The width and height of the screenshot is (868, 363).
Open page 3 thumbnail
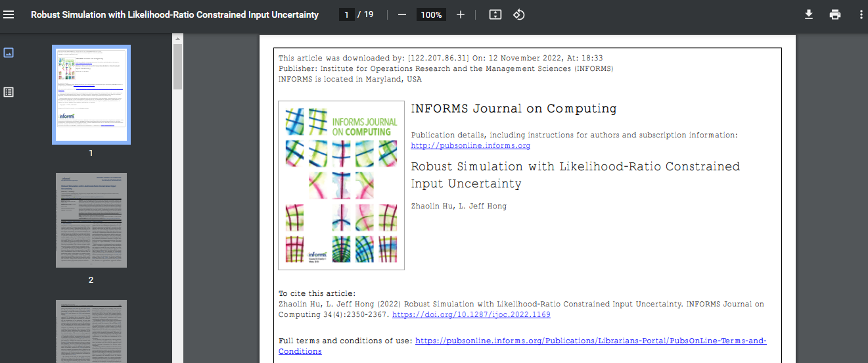point(91,331)
